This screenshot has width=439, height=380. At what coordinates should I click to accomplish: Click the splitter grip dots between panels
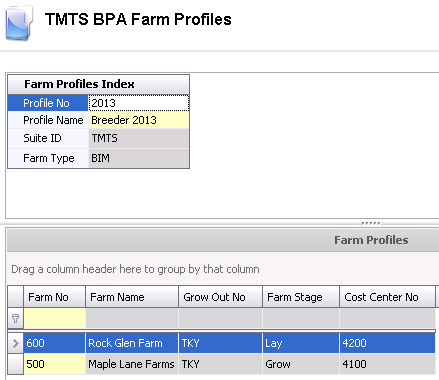371,223
